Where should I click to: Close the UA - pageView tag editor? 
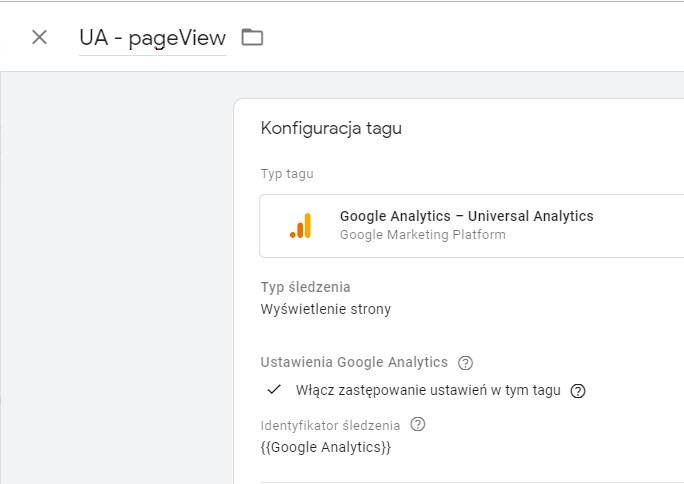(39, 37)
